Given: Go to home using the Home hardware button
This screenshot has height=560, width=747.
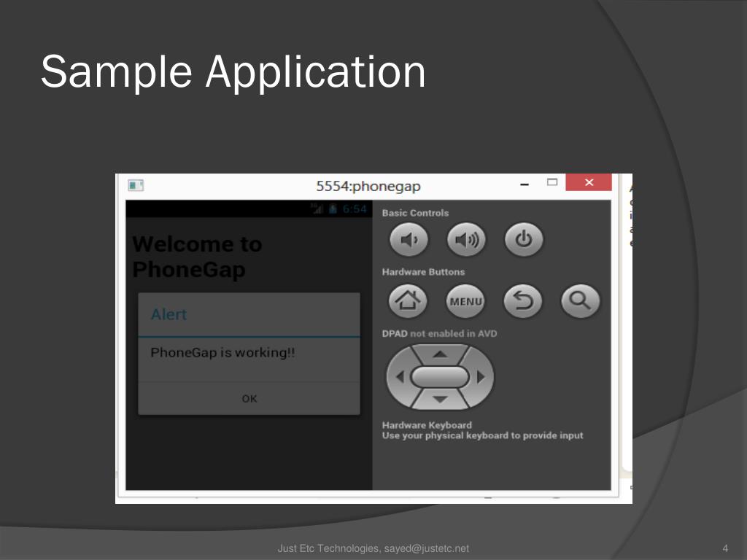Looking at the screenshot, I should tap(408, 301).
